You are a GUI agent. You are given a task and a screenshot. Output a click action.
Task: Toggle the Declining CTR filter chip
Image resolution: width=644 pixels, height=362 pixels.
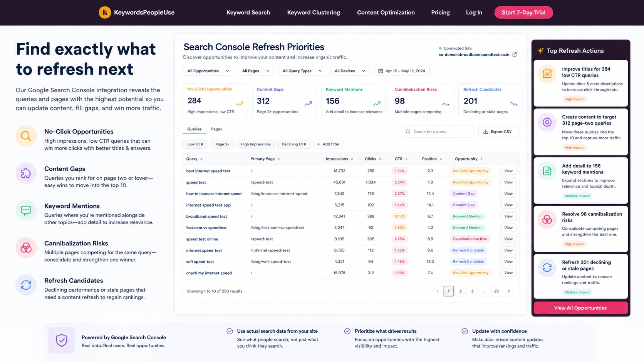pos(294,144)
